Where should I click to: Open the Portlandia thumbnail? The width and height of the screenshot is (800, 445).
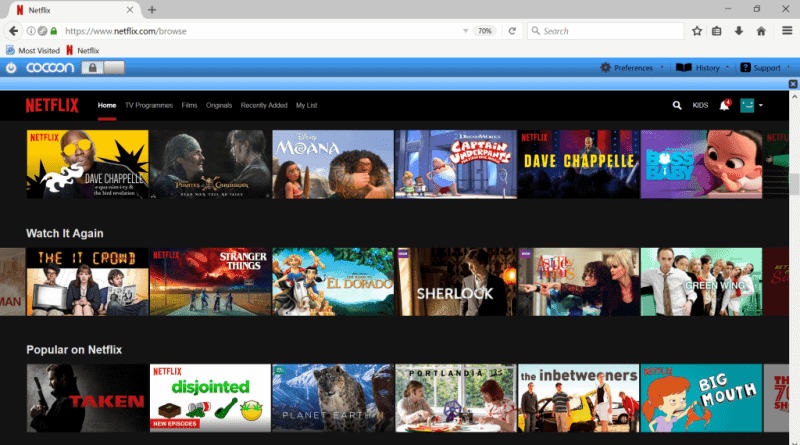(x=456, y=398)
